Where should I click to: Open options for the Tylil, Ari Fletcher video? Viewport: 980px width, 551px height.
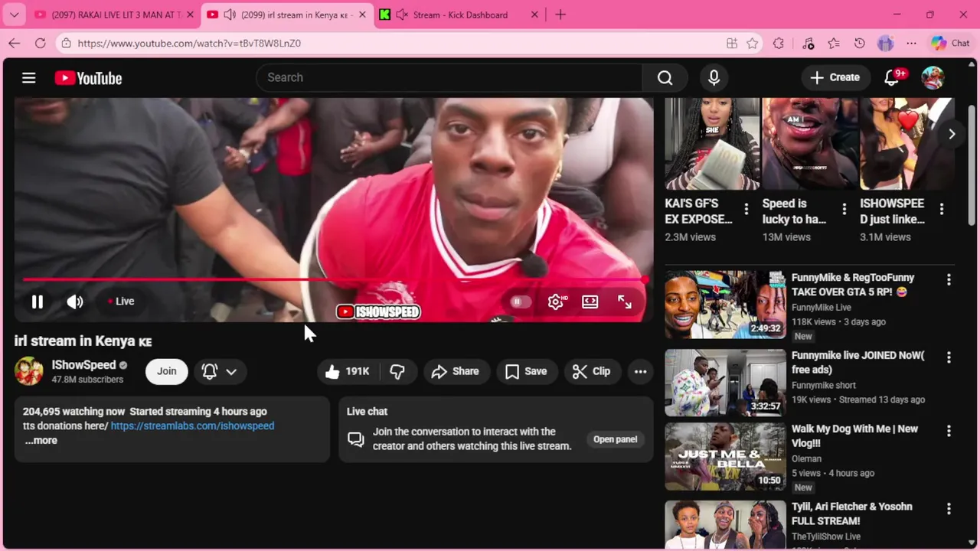tap(949, 509)
